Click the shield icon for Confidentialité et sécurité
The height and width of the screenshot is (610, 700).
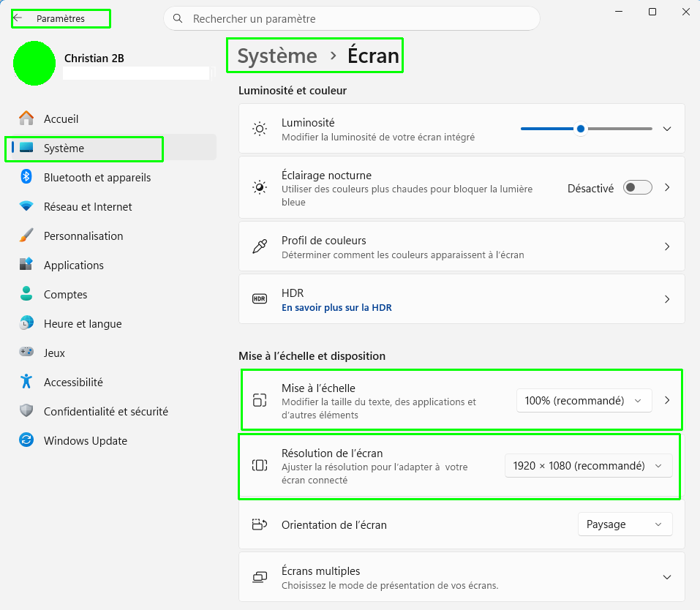pos(26,410)
